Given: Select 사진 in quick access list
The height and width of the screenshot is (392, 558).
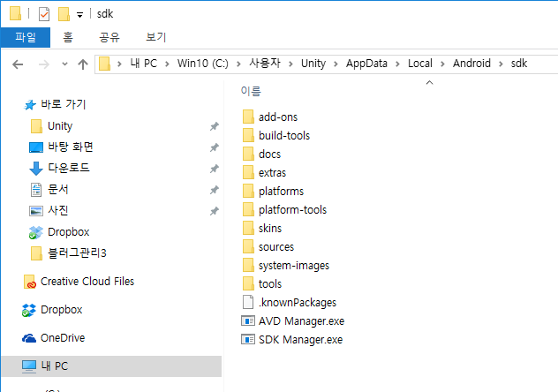Looking at the screenshot, I should point(57,211).
